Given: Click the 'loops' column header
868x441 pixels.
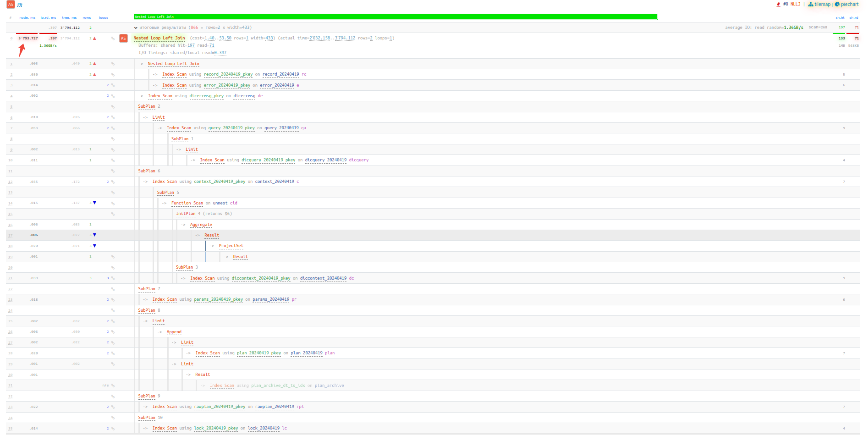Looking at the screenshot, I should click(104, 18).
